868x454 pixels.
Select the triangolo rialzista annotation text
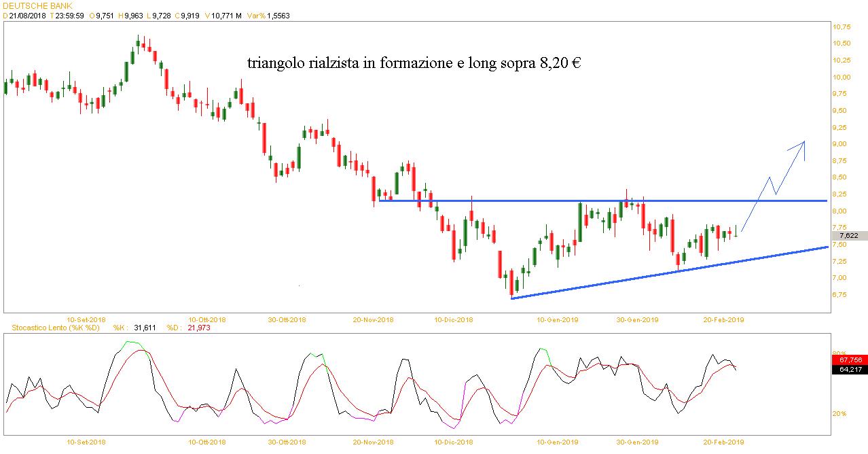[414, 64]
